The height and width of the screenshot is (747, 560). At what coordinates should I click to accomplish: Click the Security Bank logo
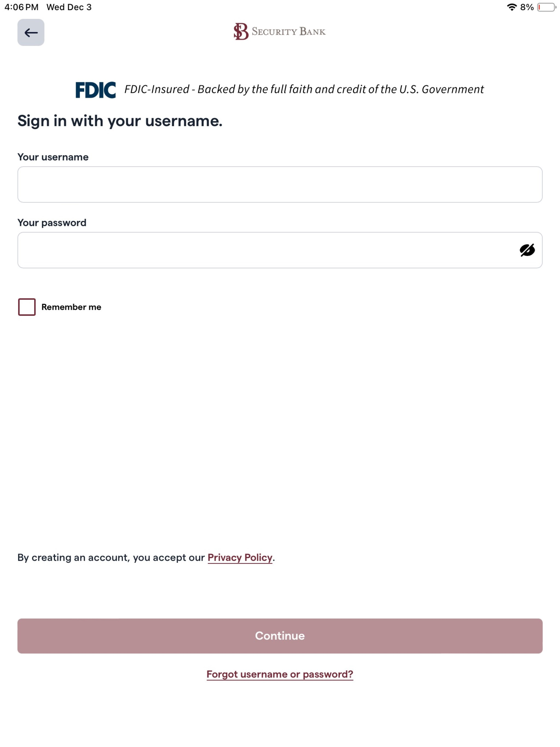tap(280, 31)
